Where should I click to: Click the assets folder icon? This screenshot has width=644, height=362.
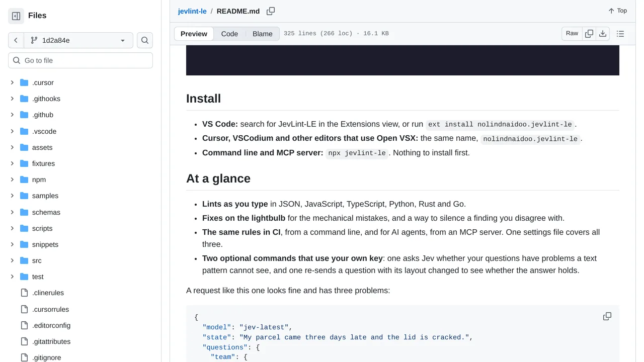click(x=24, y=147)
